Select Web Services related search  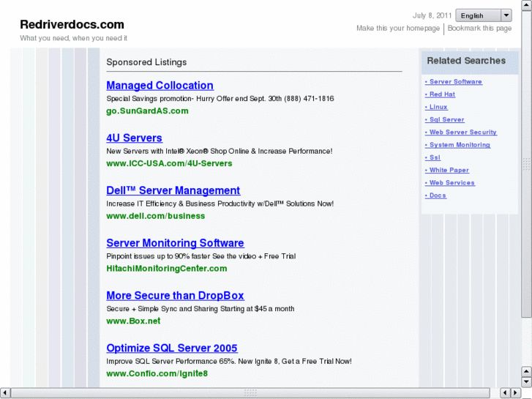tap(449, 183)
